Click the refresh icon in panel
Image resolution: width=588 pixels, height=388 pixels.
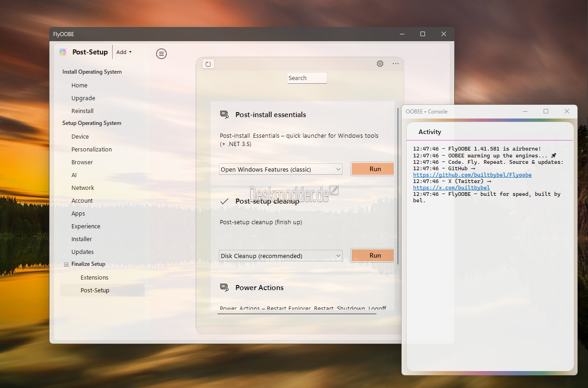(x=208, y=64)
